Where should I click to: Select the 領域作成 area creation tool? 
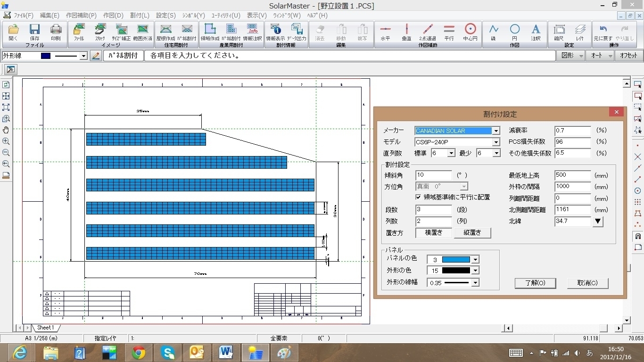pyautogui.click(x=210, y=32)
